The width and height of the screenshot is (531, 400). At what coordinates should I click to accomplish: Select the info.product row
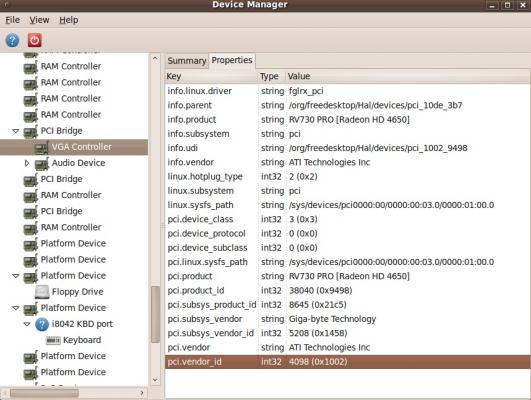347,120
